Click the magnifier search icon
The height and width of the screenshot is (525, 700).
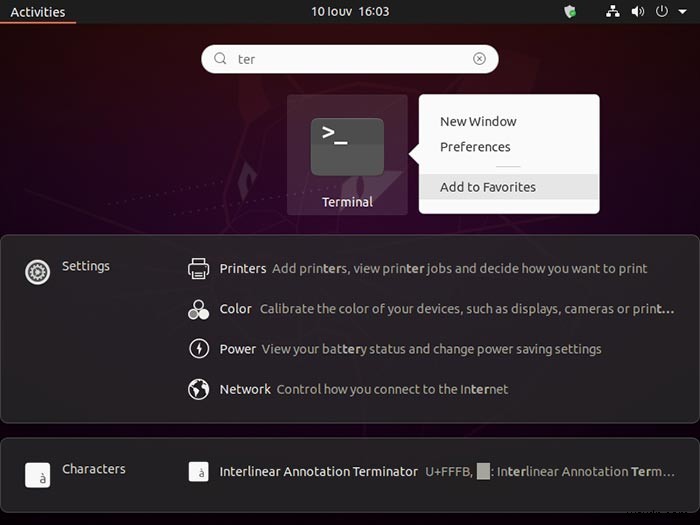220,58
